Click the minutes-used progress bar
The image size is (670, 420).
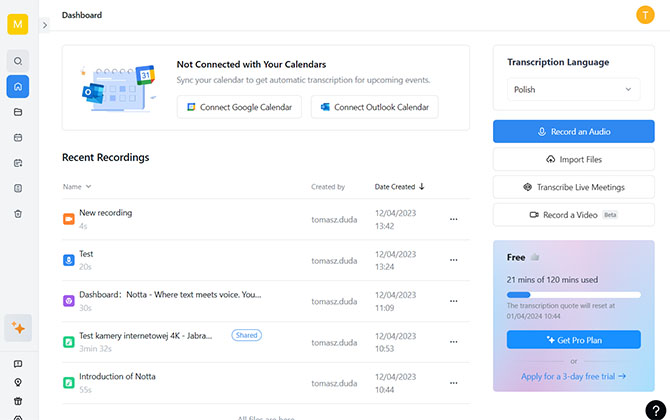pos(573,294)
